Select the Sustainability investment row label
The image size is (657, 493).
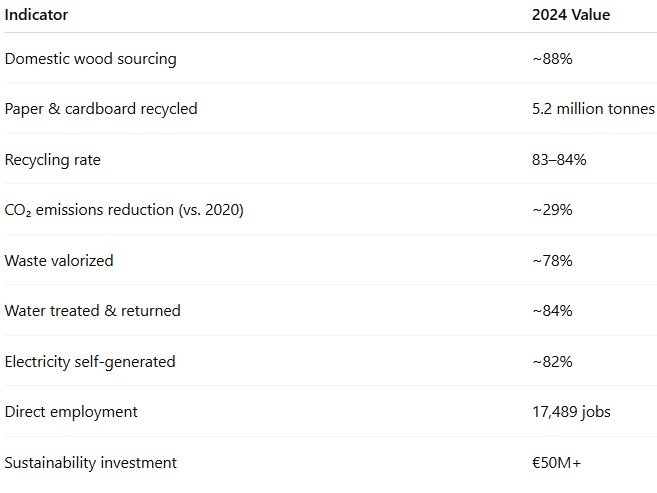tap(91, 462)
